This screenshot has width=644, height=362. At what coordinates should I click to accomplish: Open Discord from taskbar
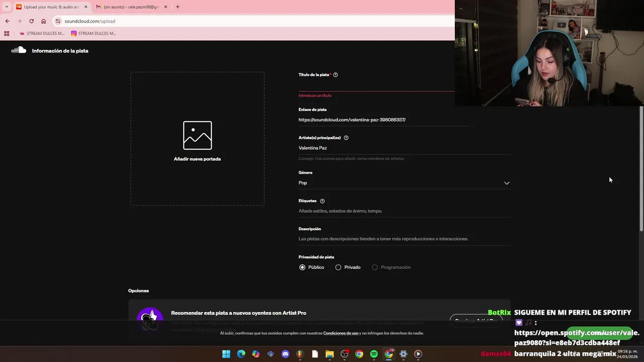[x=285, y=354]
